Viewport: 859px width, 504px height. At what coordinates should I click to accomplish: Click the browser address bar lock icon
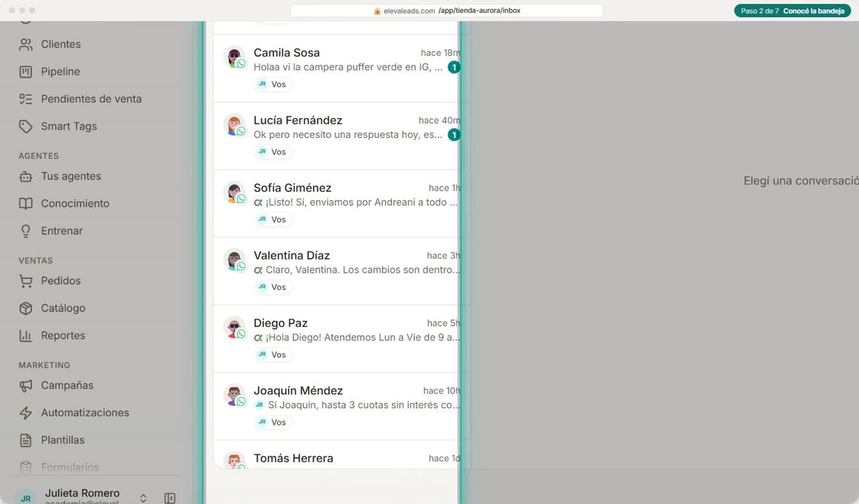(377, 11)
